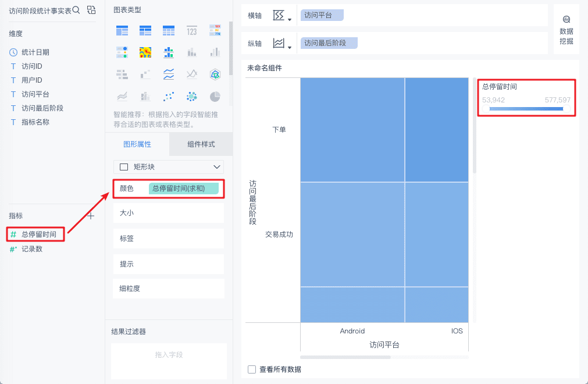Open the 矩形块 shape type dropdown

coord(169,167)
